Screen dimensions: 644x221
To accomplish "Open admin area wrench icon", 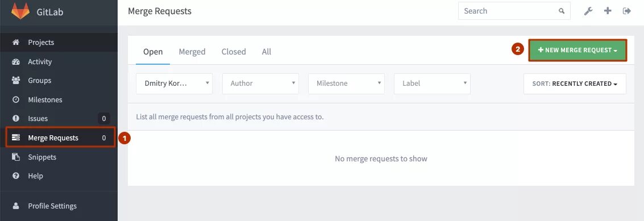I will 588,11.
